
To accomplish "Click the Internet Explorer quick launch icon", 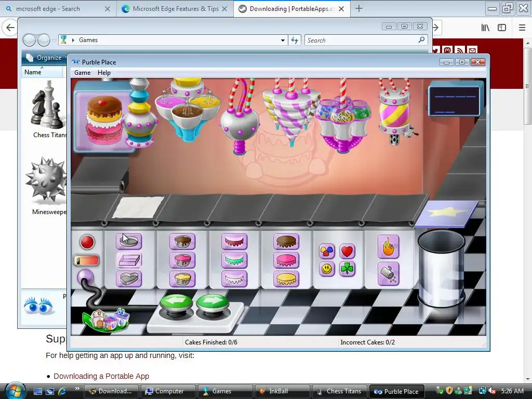I will point(62,391).
